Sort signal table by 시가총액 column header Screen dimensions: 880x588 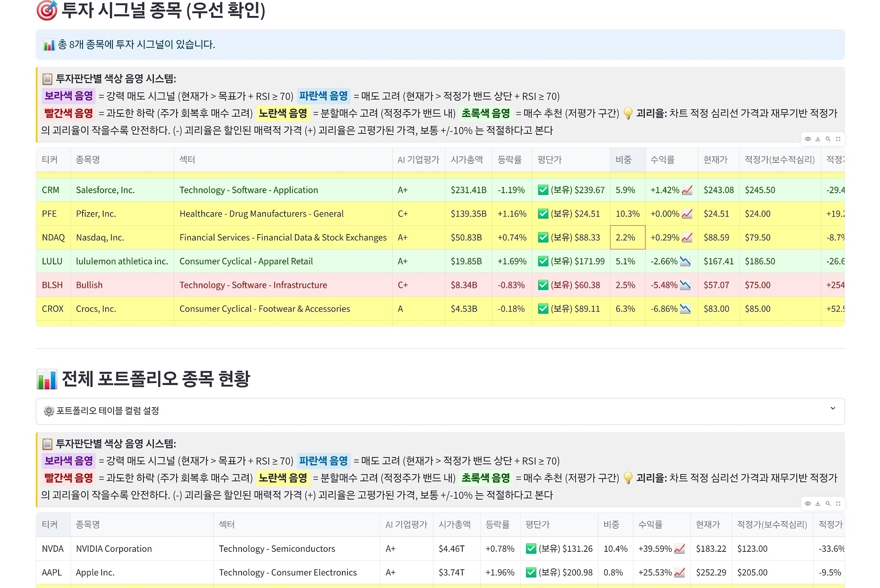pyautogui.click(x=467, y=160)
